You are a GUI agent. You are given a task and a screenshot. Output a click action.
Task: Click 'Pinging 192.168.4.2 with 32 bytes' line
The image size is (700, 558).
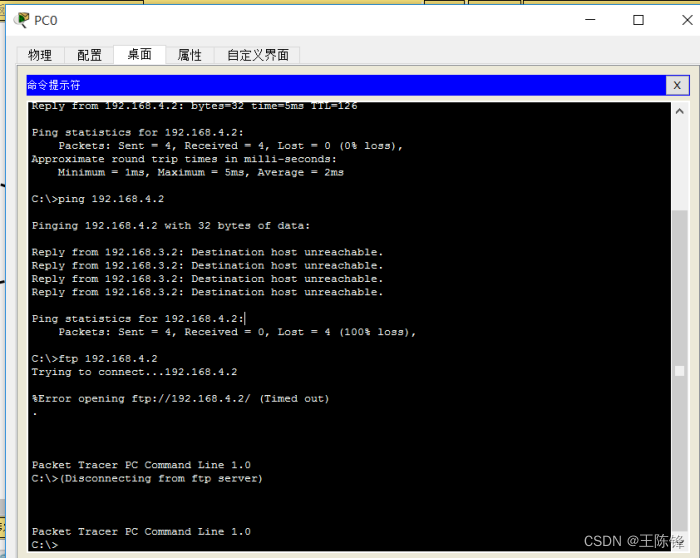click(x=171, y=225)
